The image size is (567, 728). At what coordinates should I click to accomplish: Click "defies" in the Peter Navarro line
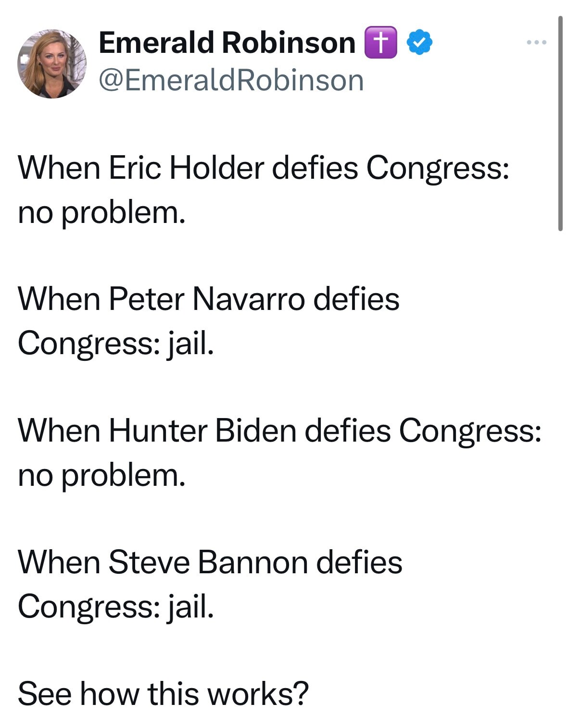click(x=356, y=298)
